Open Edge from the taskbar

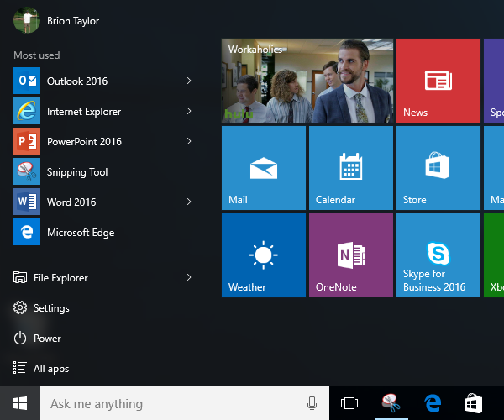pos(433,403)
